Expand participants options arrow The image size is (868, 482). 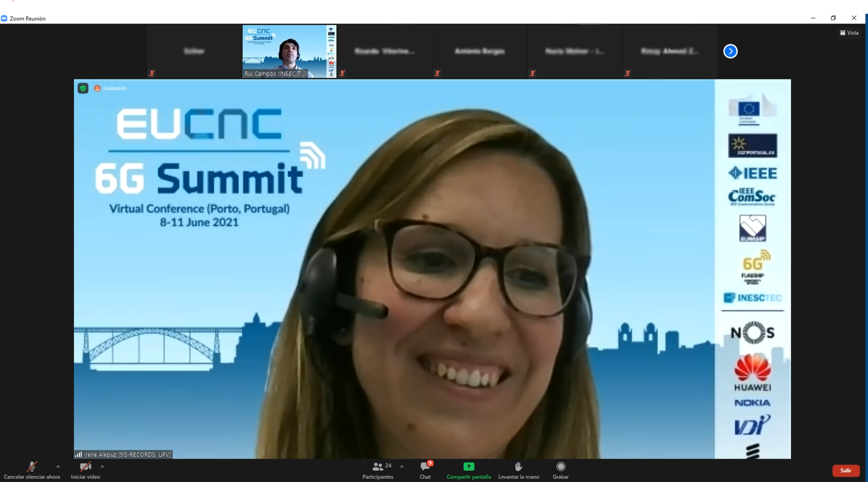[x=402, y=466]
